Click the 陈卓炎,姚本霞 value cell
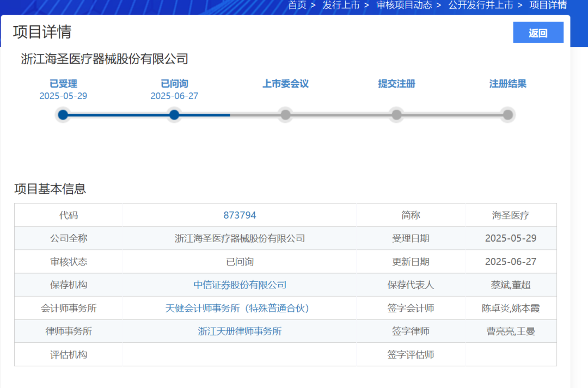The image size is (588, 388). 511,308
